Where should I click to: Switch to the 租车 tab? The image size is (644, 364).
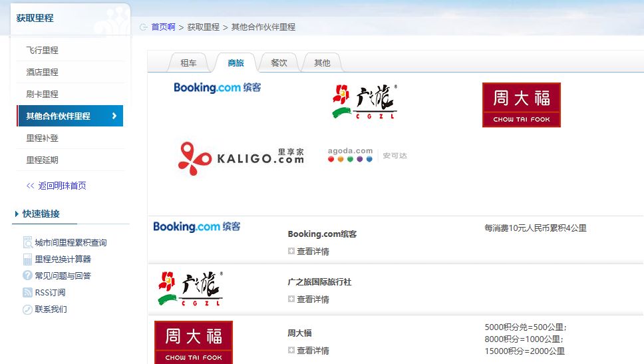click(x=188, y=63)
